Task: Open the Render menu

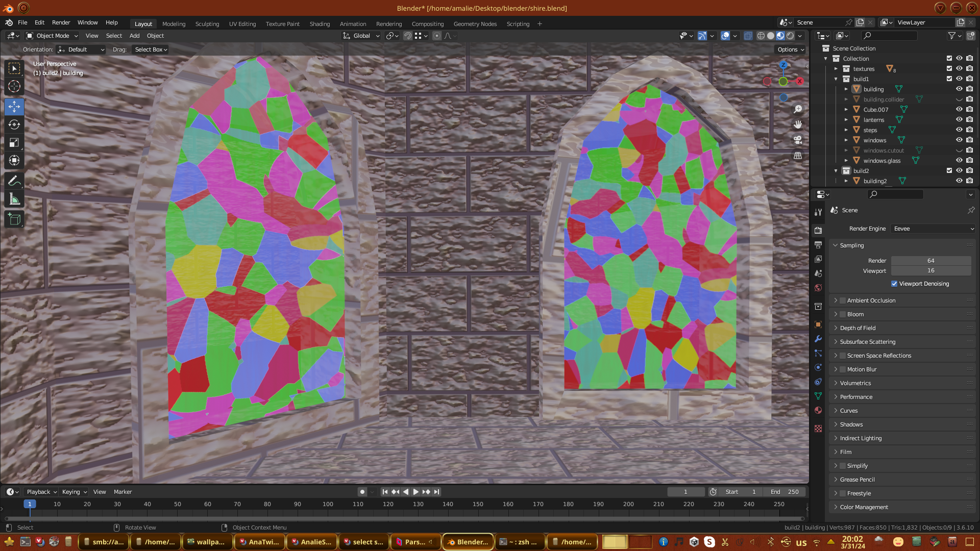Action: pyautogui.click(x=61, y=22)
